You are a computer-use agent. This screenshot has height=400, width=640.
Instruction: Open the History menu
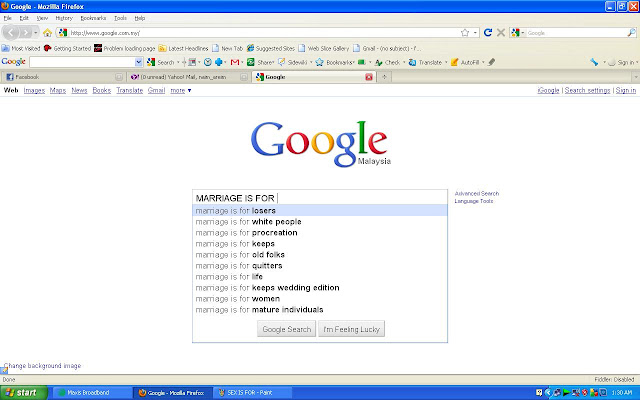click(64, 18)
